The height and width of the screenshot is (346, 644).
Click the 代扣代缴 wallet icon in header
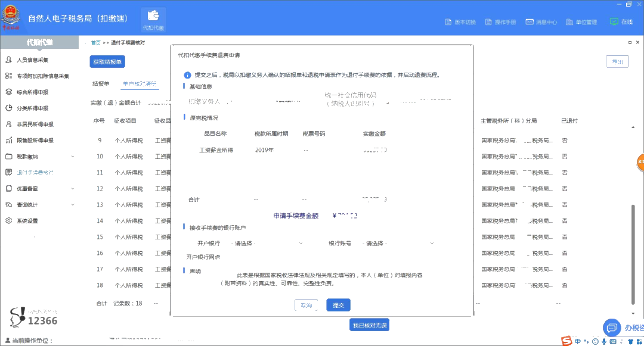[x=153, y=17]
